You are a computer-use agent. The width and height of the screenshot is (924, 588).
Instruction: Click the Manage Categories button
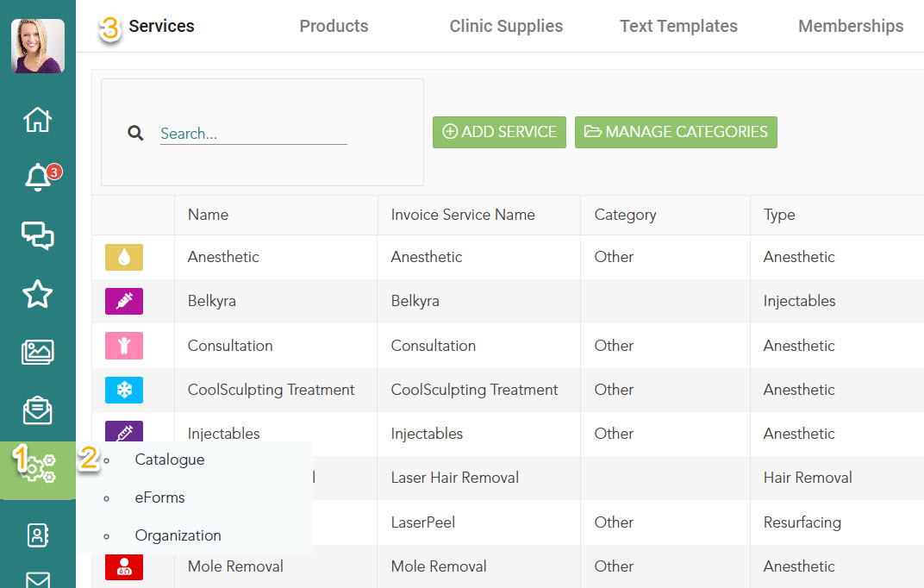pyautogui.click(x=676, y=132)
